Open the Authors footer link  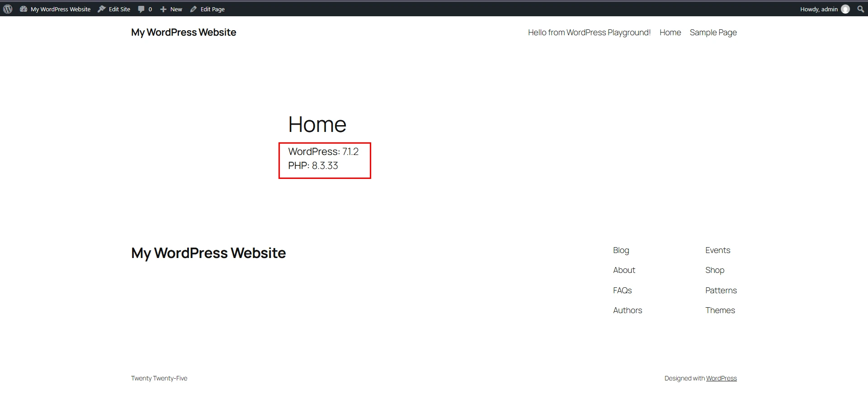(627, 310)
